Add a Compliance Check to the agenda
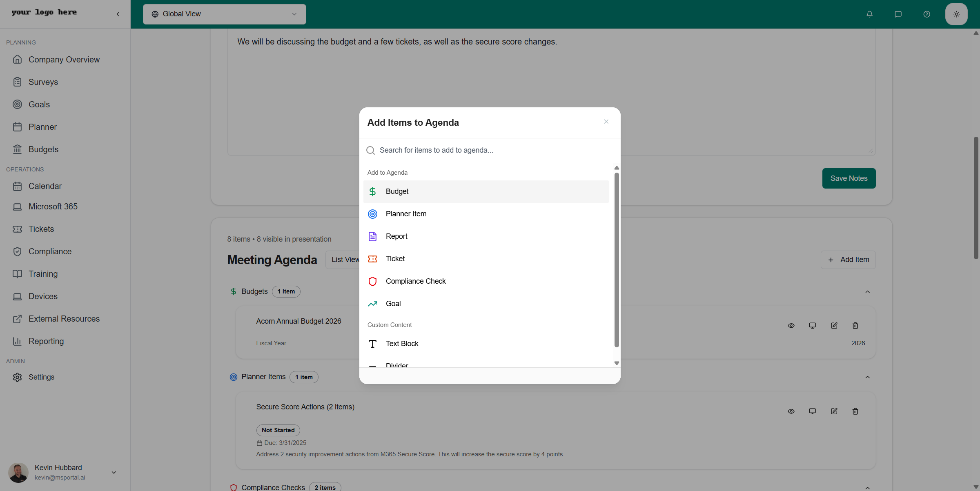The width and height of the screenshot is (980, 491). (486, 281)
